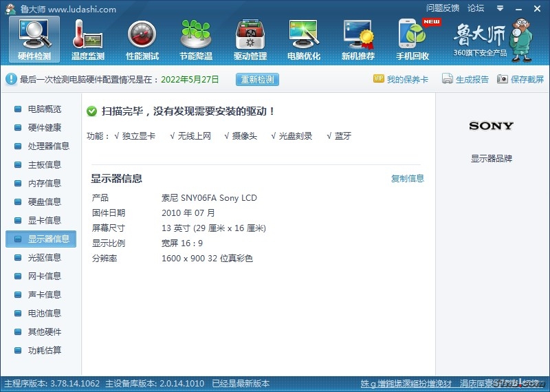
Task: Open 驱动管理 driver management
Action: click(250, 39)
